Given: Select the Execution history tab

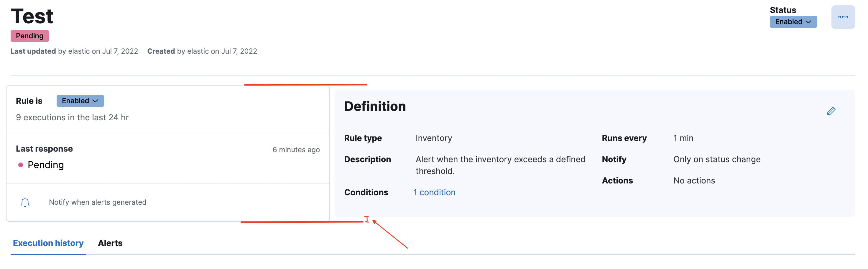Looking at the screenshot, I should 48,243.
